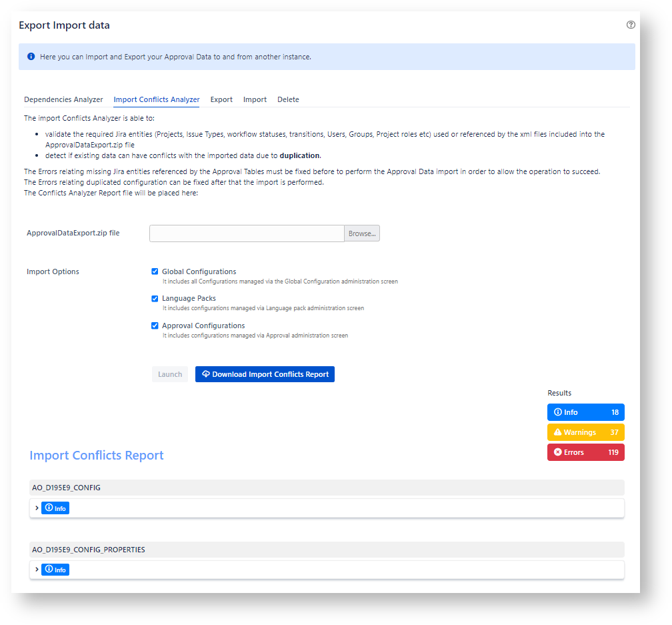Screen dimensions: 672x625
Task: Filter results by Info 18 badge
Action: 586,412
